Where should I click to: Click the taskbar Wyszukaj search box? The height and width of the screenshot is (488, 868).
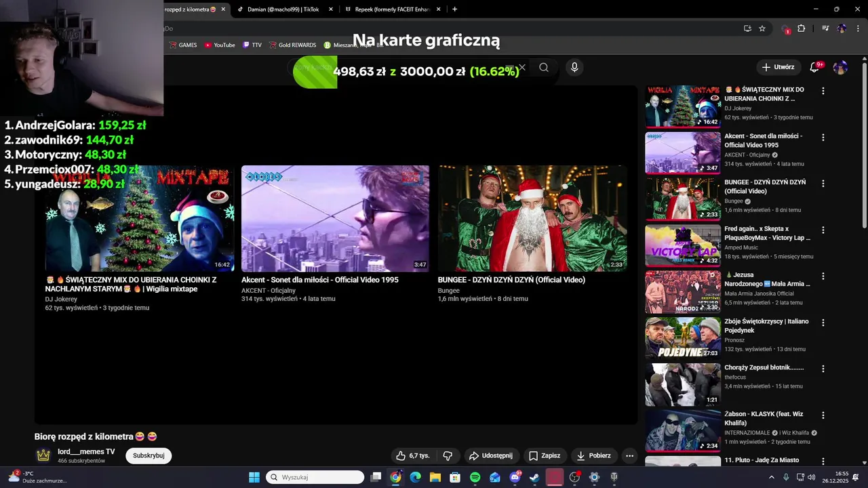[315, 477]
